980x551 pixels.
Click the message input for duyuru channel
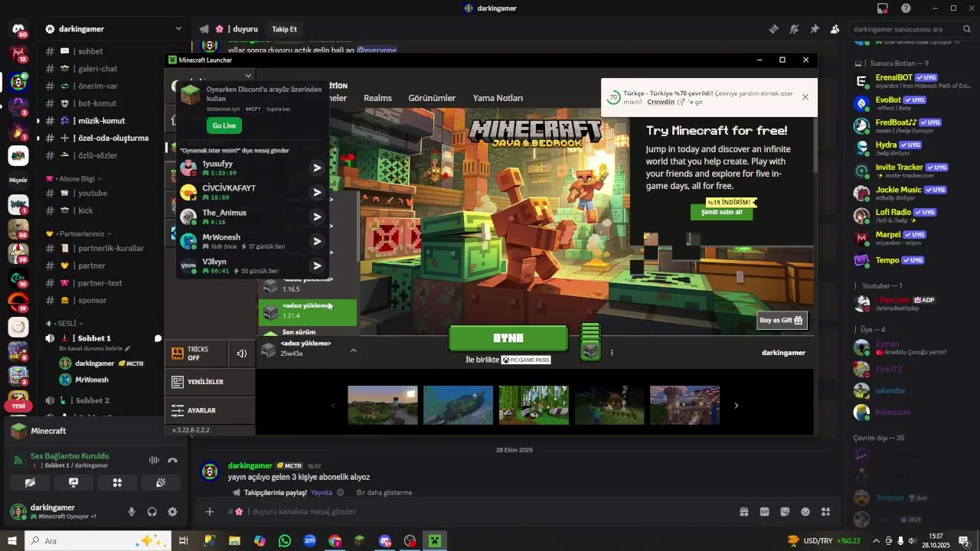click(x=475, y=511)
